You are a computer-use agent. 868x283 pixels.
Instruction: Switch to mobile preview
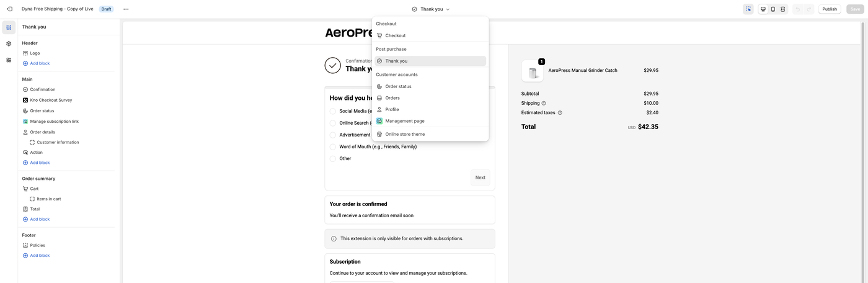pos(773,9)
